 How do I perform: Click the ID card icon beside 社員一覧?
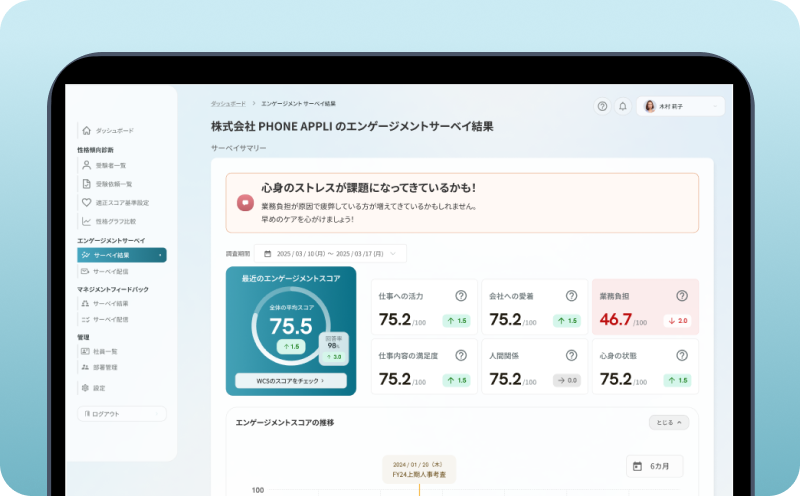point(85,351)
